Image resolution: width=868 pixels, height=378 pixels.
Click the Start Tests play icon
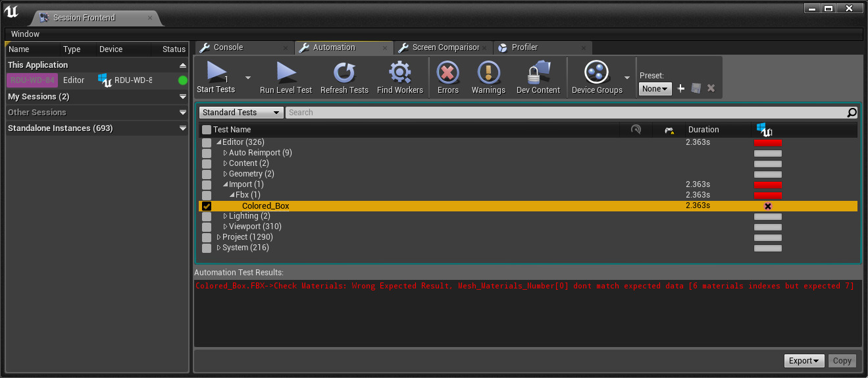pos(217,72)
